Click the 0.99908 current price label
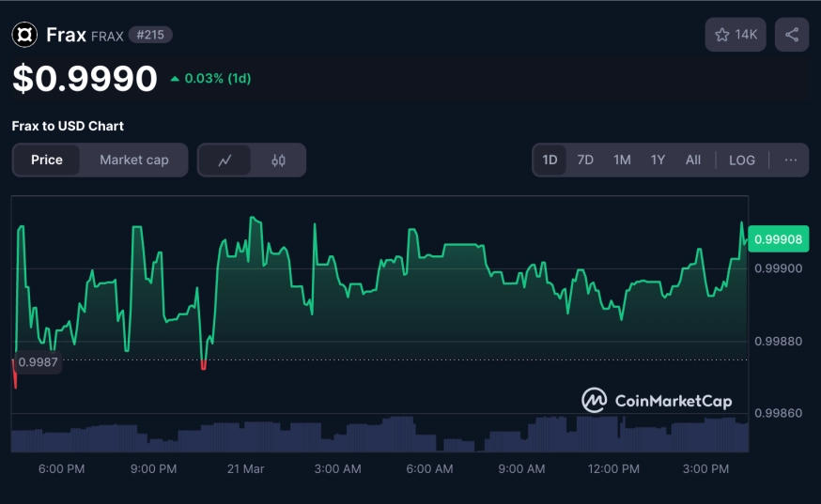Image resolution: width=821 pixels, height=504 pixels. 779,239
